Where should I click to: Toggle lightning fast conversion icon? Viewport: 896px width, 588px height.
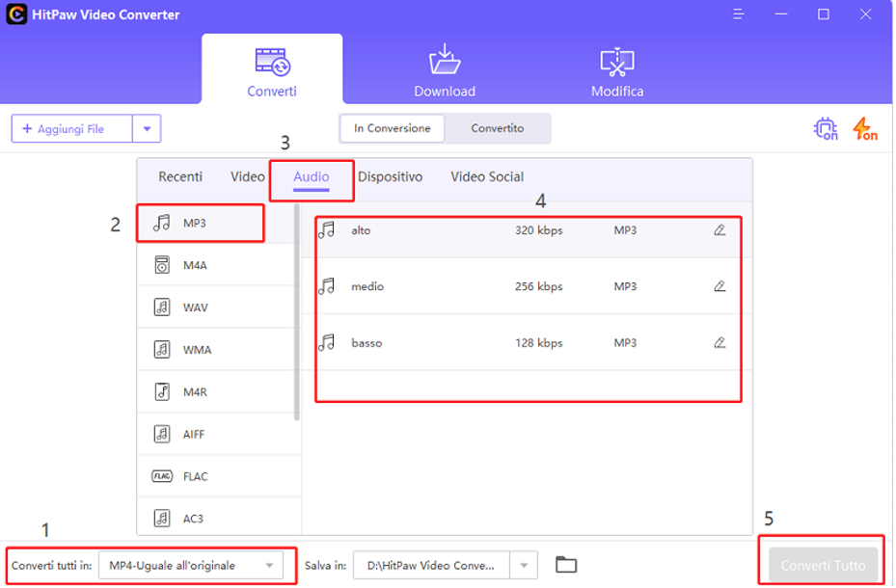click(865, 129)
